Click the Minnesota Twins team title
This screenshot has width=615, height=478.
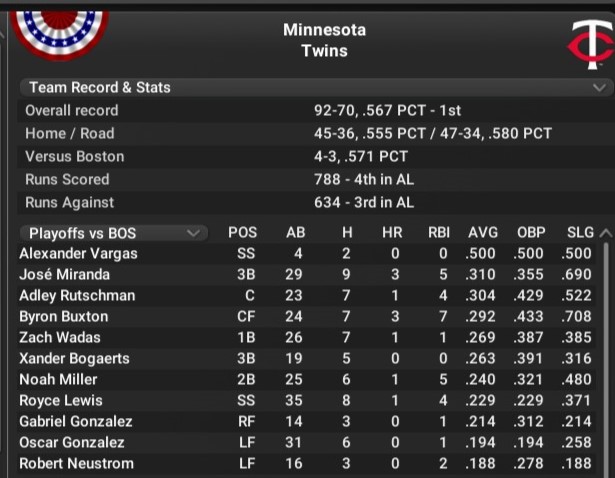(324, 40)
